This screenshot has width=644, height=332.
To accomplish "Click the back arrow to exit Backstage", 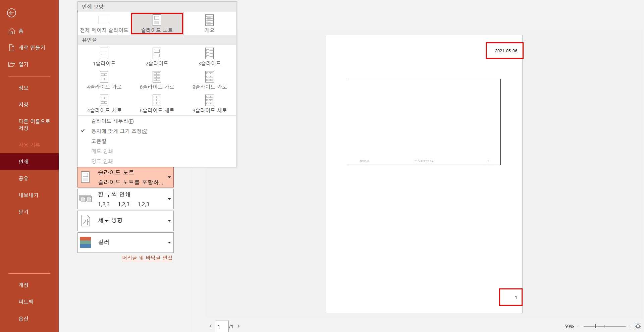I will pos(11,13).
